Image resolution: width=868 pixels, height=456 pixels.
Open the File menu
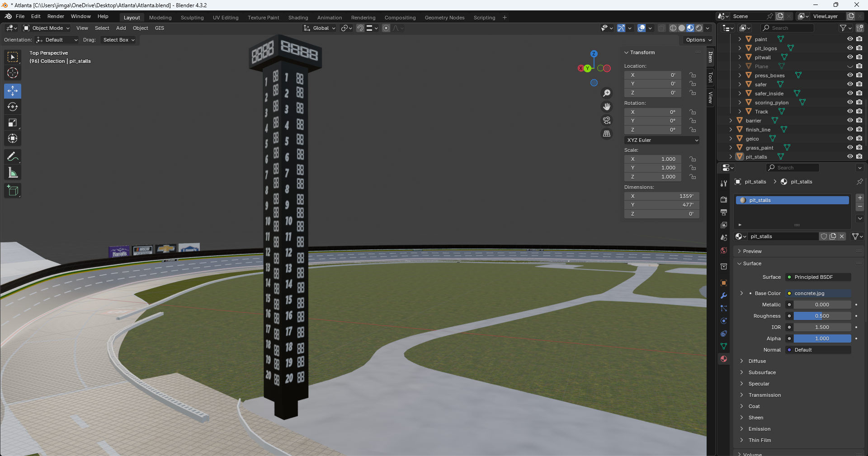(20, 16)
